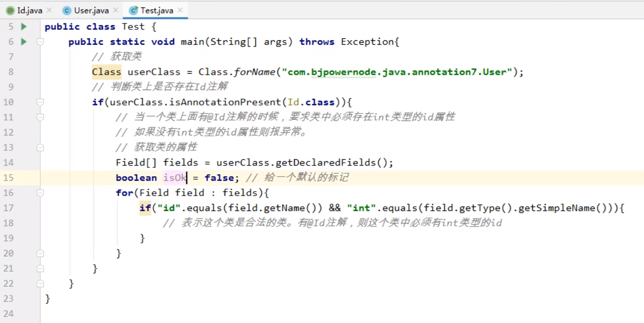The height and width of the screenshot is (323, 644).
Task: Switch to the Id.java tab
Action: click(29, 10)
